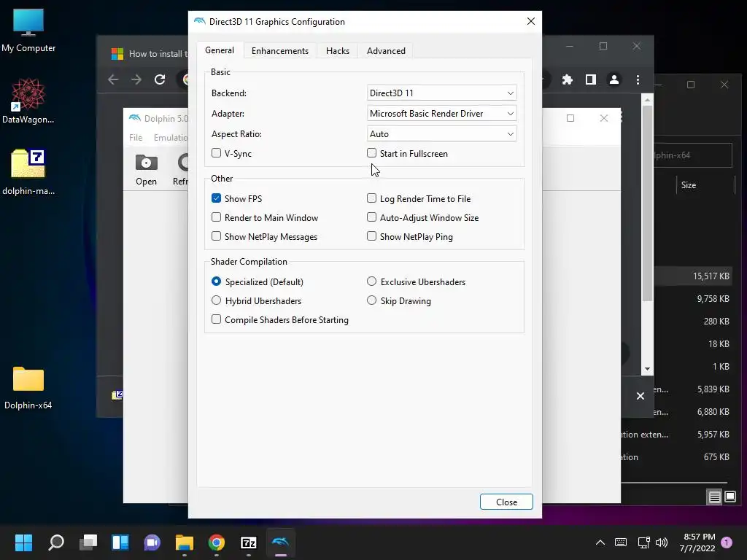Viewport: 747px width, 560px height.
Task: Open the Adapter dropdown
Action: [x=441, y=113]
